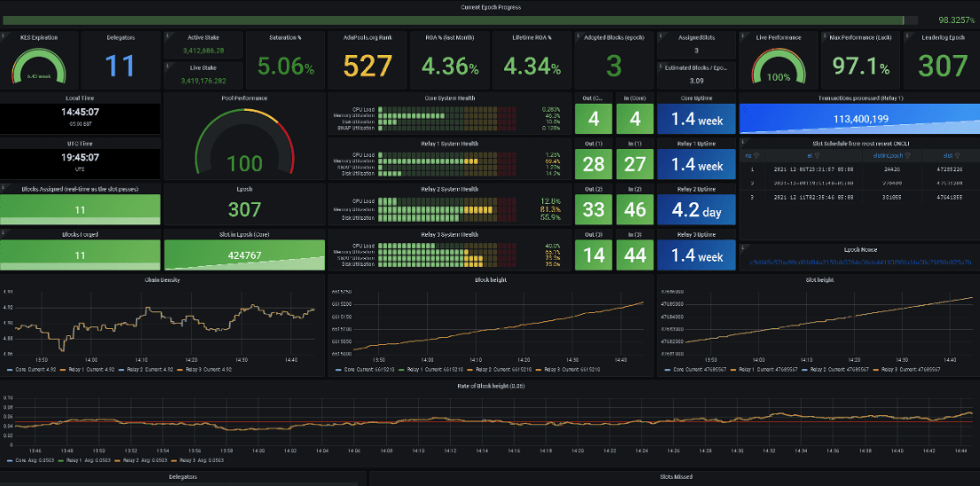The width and height of the screenshot is (980, 486).
Task: Click Slot in Epoch (Core) progress bar
Action: click(244, 255)
